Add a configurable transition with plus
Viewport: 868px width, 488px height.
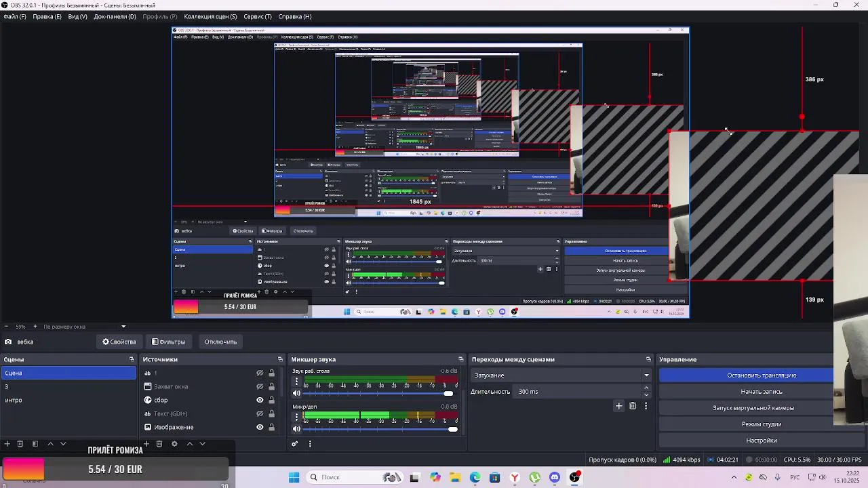coord(618,406)
